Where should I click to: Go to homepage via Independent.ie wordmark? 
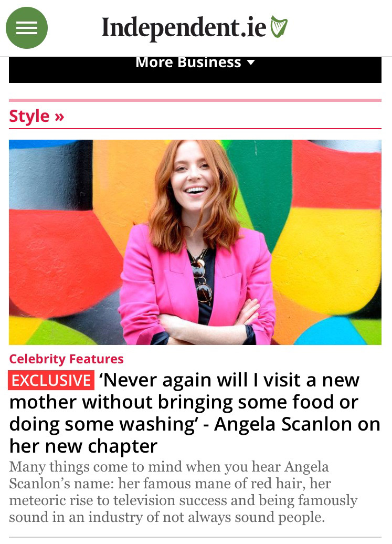click(x=184, y=28)
